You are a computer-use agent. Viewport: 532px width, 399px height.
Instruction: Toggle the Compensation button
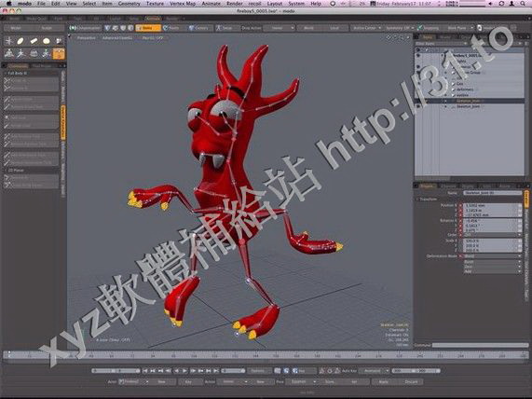[x=86, y=28]
